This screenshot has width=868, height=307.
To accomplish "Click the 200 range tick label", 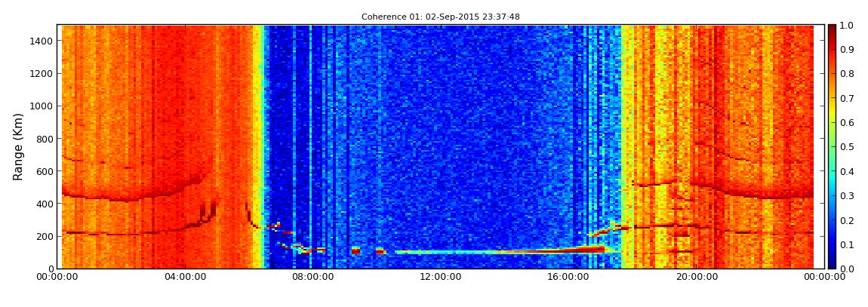I will pos(45,236).
